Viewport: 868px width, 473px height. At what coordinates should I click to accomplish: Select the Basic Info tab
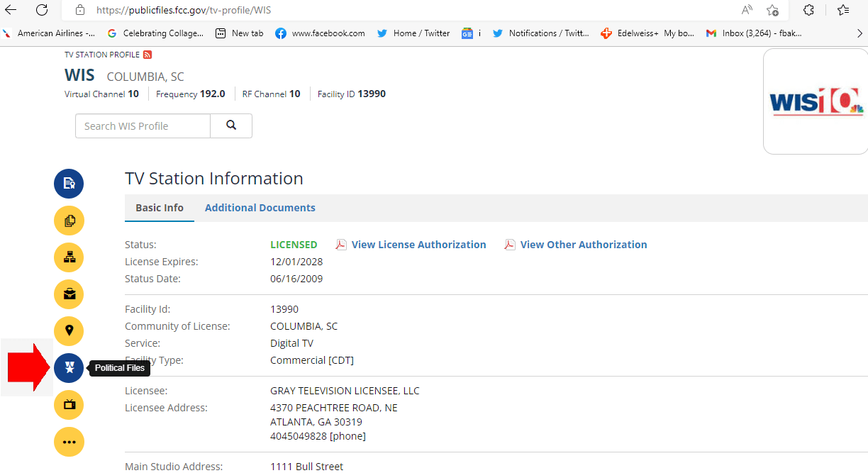pos(160,208)
